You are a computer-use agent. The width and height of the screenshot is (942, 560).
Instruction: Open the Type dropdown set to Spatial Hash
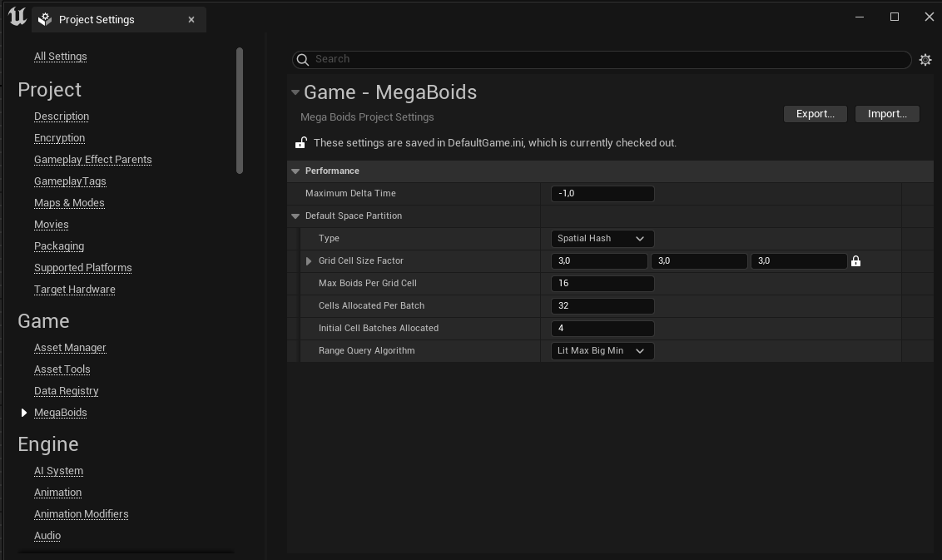(x=602, y=238)
